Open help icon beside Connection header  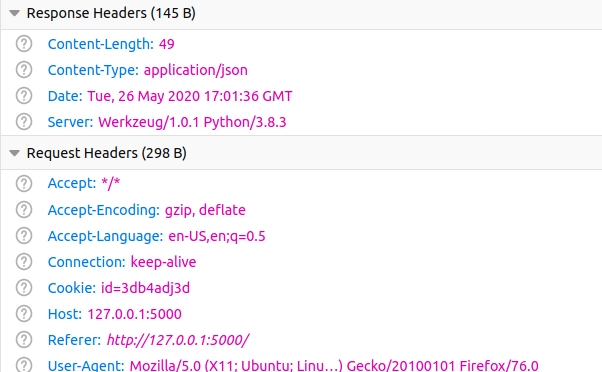pos(24,262)
